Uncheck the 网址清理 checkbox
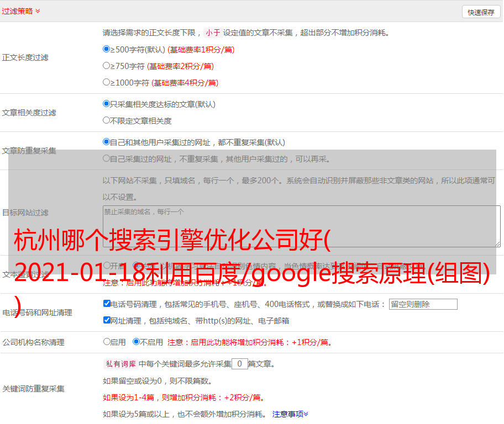The height and width of the screenshot is (424, 504). tap(107, 320)
